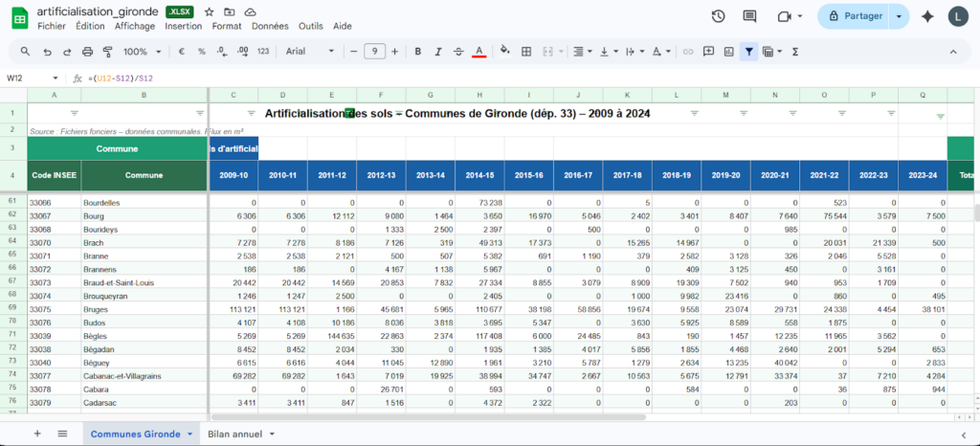Format as currency with euro icon
Image resolution: width=980 pixels, height=446 pixels.
(x=181, y=52)
